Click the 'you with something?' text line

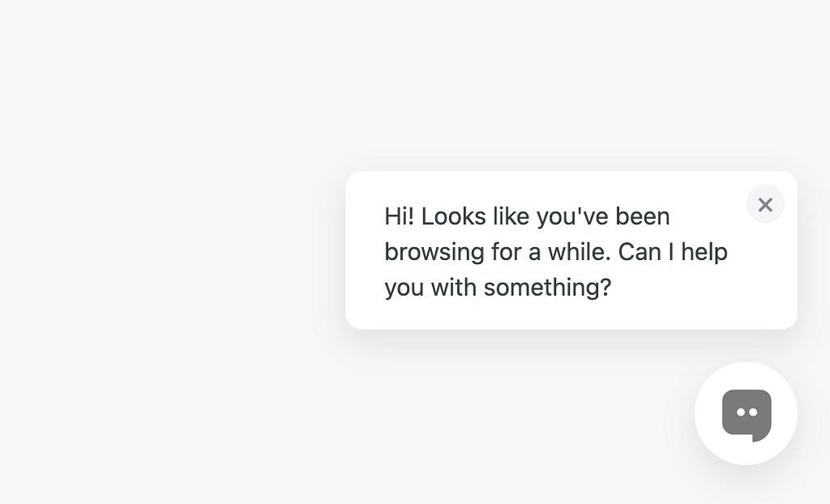[498, 288]
